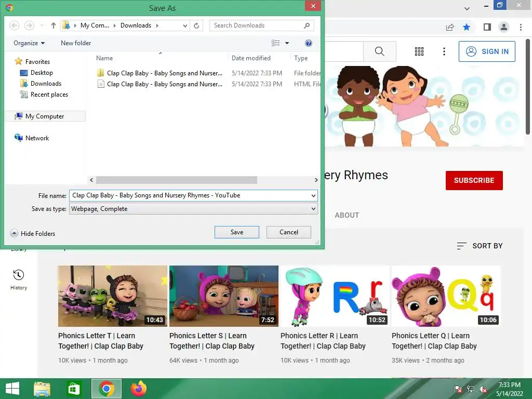The image size is (532, 399).
Task: Open Firefox from the taskbar
Action: click(138, 389)
